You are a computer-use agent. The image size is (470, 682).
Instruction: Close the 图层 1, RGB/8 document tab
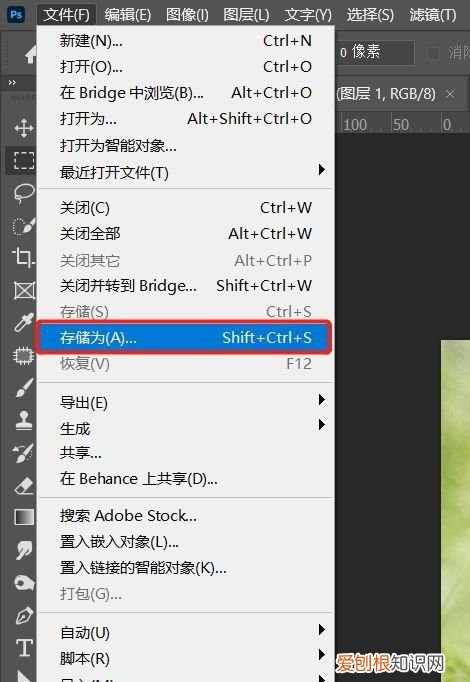450,94
